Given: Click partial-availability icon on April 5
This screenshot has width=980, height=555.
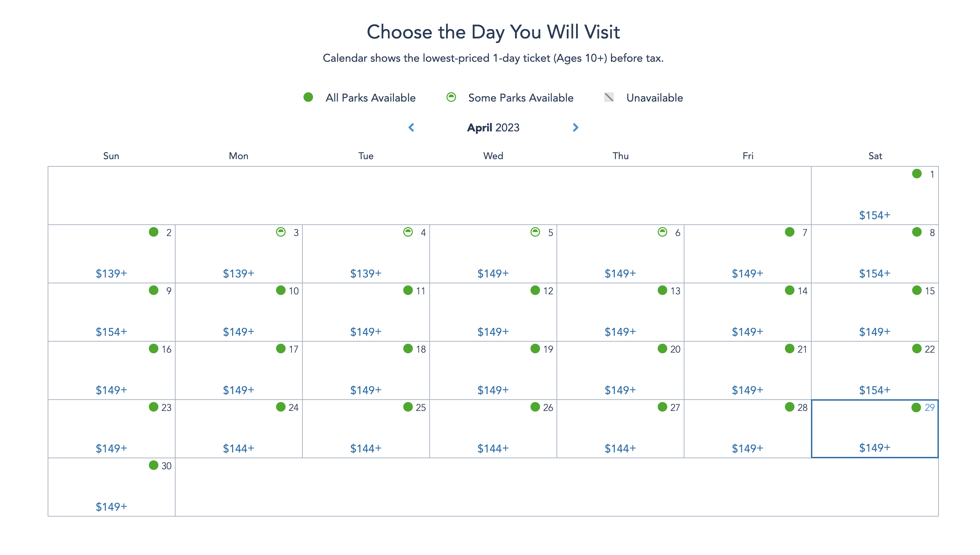Looking at the screenshot, I should click(x=535, y=232).
